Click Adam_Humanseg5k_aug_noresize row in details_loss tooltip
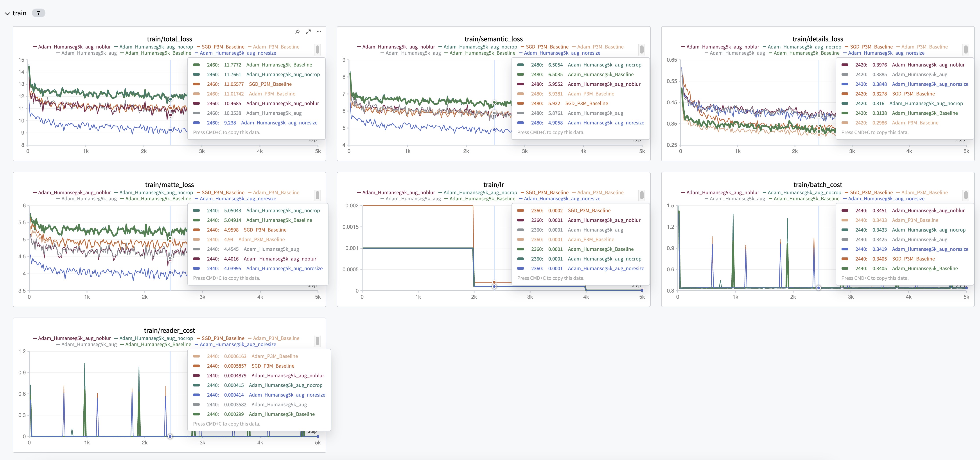The image size is (980, 460). [x=905, y=84]
